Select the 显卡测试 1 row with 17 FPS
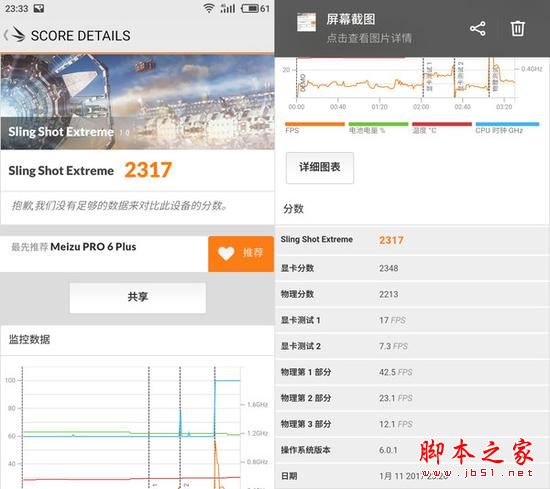 pos(412,320)
